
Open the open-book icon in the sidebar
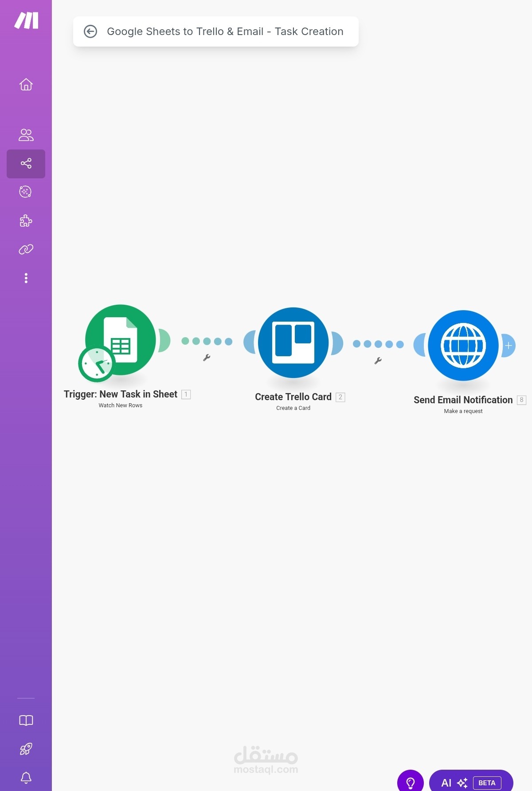coord(26,720)
